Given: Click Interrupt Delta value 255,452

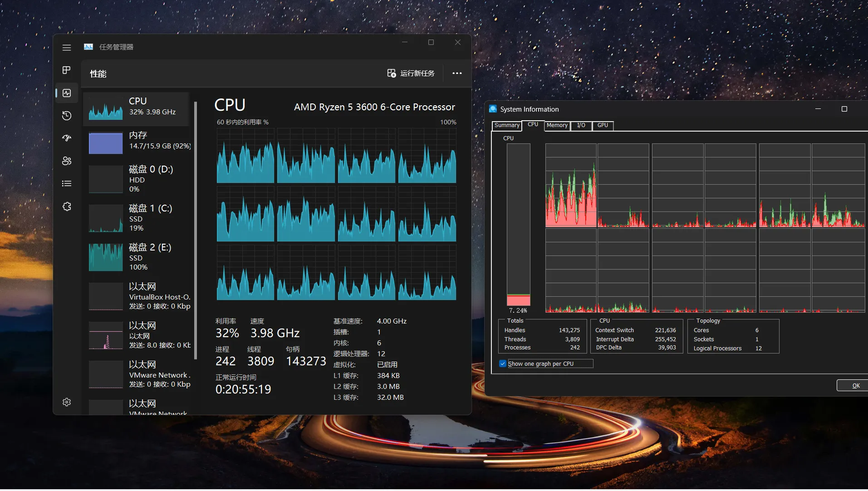Looking at the screenshot, I should tap(665, 339).
